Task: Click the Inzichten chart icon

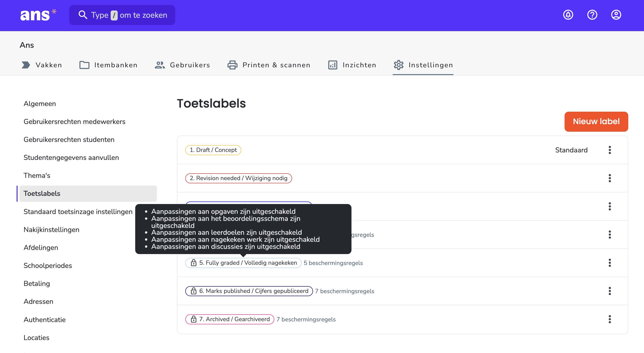Action: [x=333, y=65]
